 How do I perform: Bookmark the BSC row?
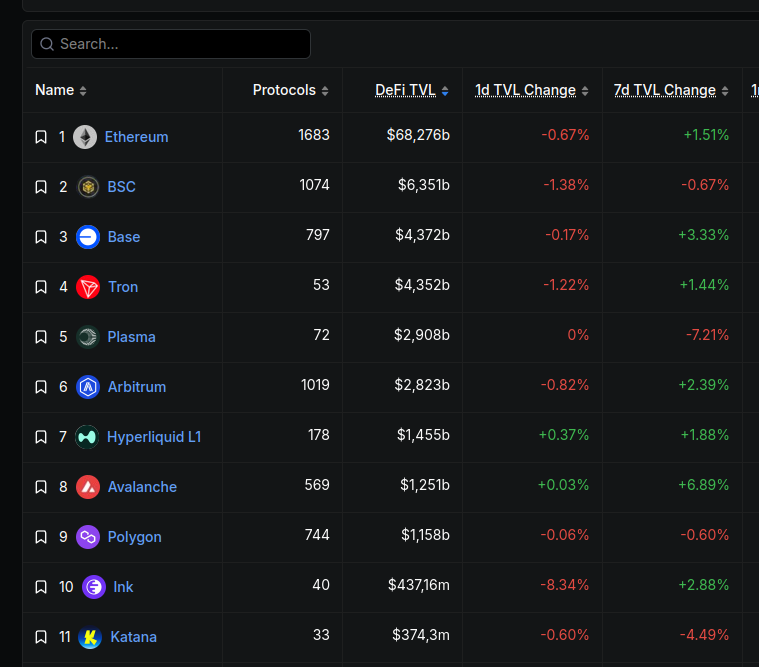tap(41, 187)
